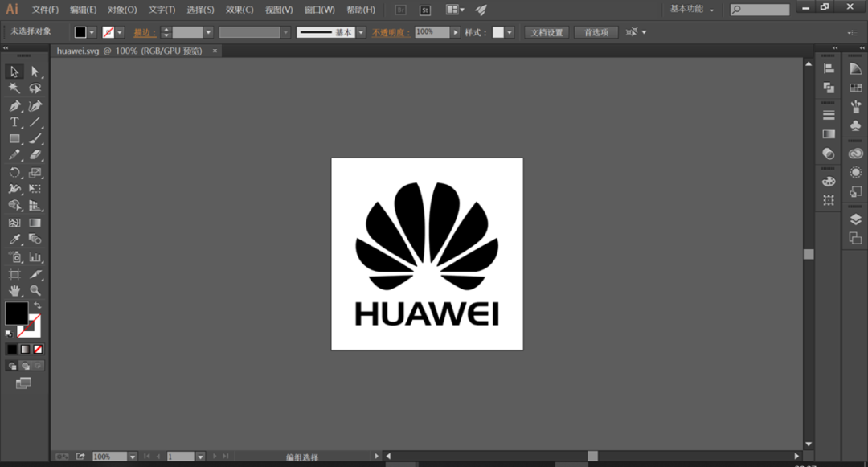The height and width of the screenshot is (467, 868).
Task: Activate the Scale tool
Action: click(35, 173)
